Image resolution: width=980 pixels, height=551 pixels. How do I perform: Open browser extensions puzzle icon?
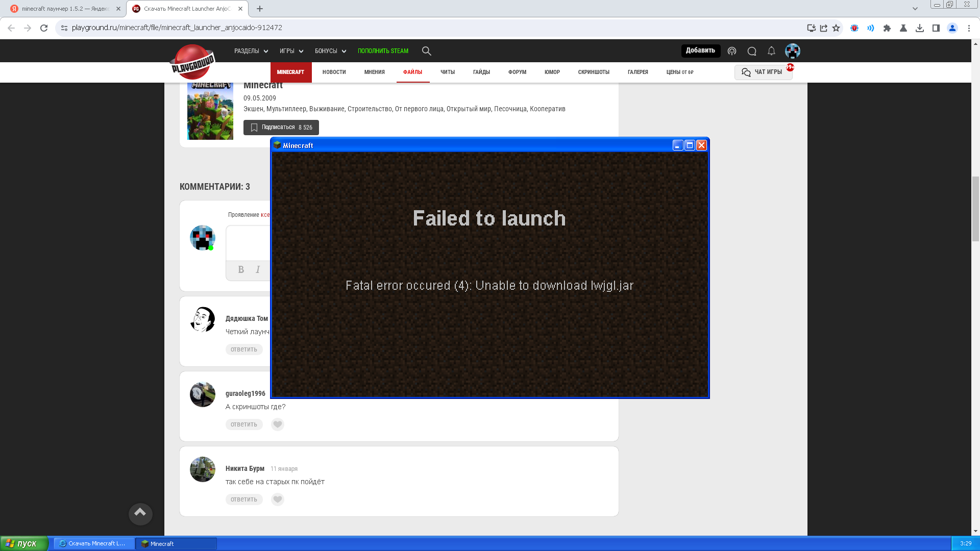tap(887, 28)
